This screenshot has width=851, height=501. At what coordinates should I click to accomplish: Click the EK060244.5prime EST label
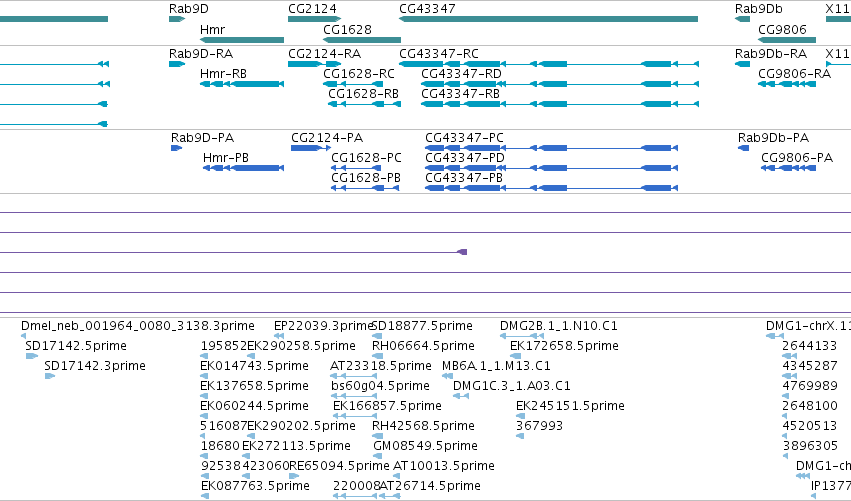[x=255, y=406]
